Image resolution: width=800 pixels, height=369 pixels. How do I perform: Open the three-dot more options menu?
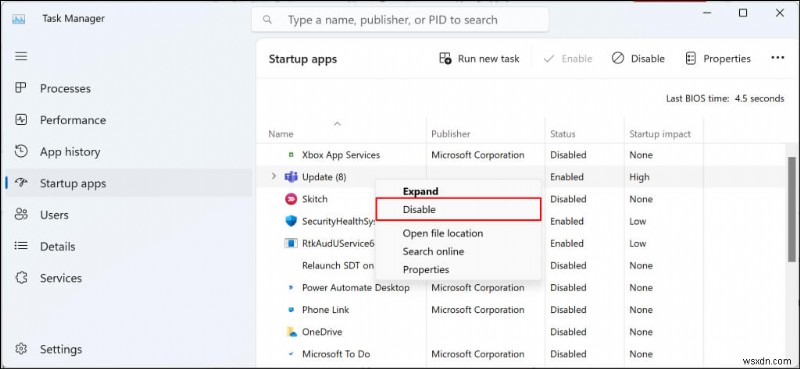pos(778,58)
